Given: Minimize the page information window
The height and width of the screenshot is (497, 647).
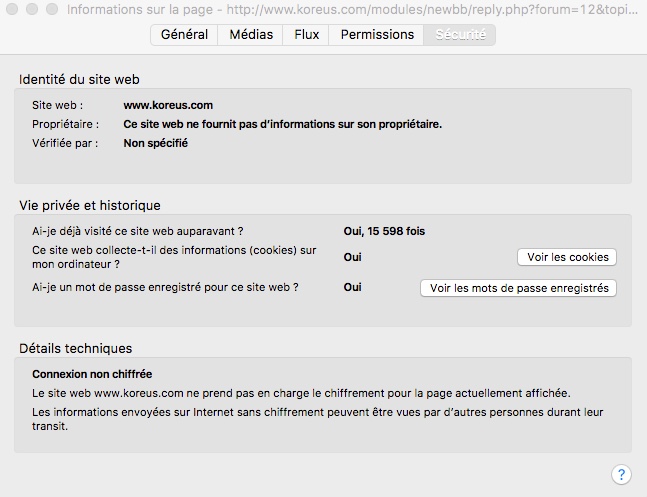Looking at the screenshot, I should coord(31,9).
